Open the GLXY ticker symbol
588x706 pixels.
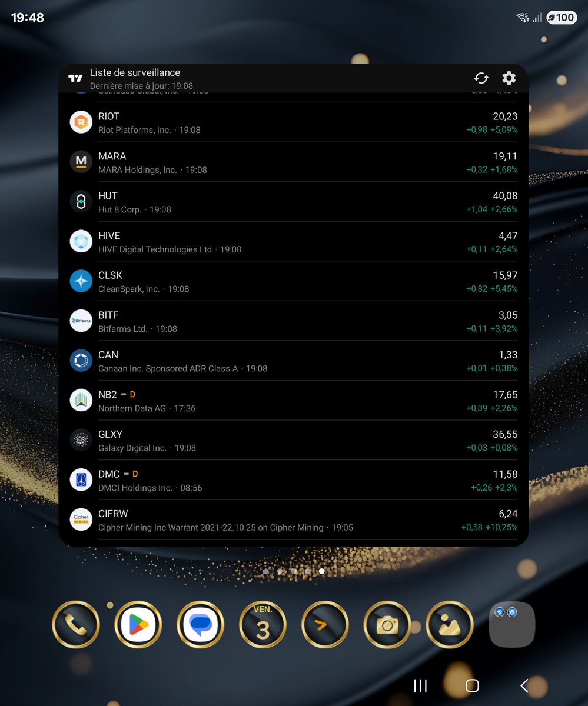click(110, 434)
